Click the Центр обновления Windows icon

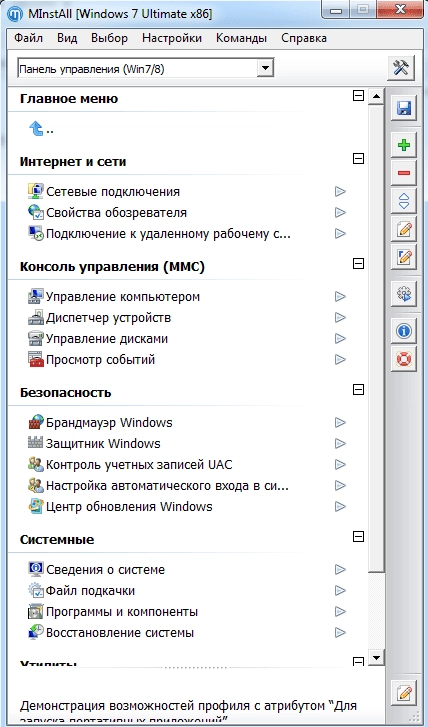[x=36, y=506]
